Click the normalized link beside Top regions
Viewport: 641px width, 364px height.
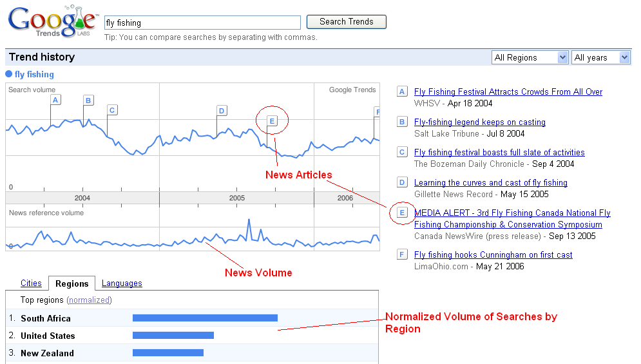90,300
